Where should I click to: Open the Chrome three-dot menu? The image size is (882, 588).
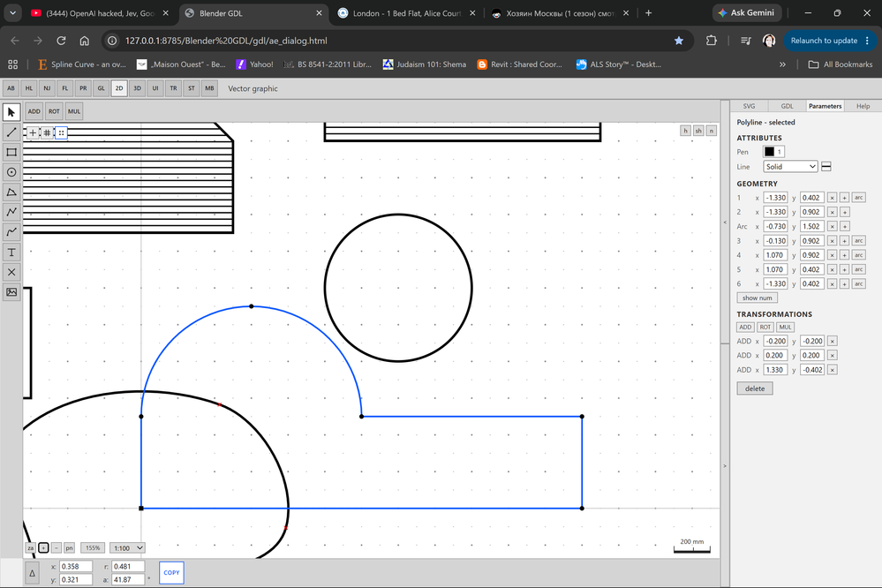click(867, 41)
